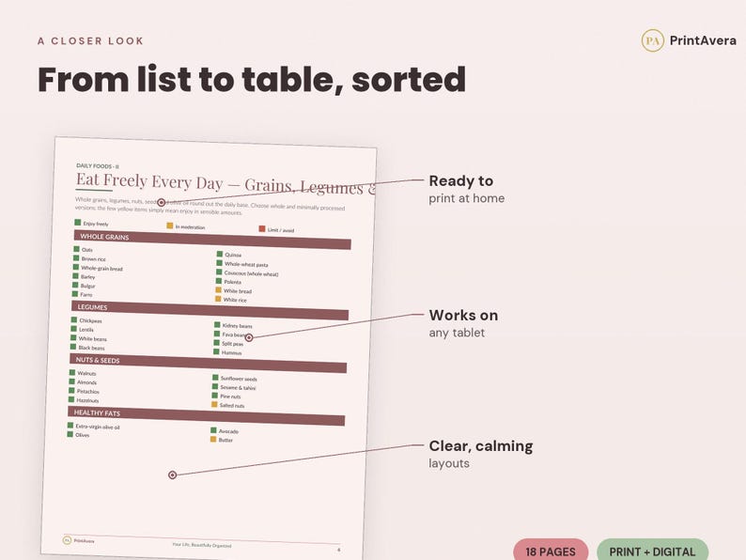Click the 'A CLOSER LOOK' heading text
The height and width of the screenshot is (560, 746).
pyautogui.click(x=90, y=41)
